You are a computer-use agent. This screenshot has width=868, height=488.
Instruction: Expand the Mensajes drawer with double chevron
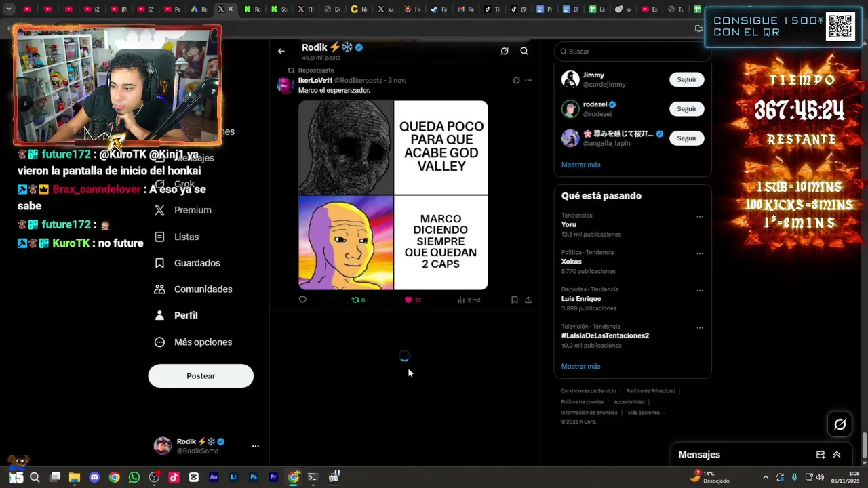click(x=837, y=455)
